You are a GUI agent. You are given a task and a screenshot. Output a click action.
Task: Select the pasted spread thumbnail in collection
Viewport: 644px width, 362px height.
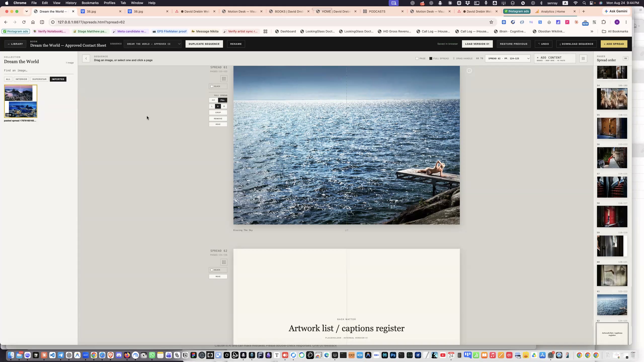(x=21, y=101)
